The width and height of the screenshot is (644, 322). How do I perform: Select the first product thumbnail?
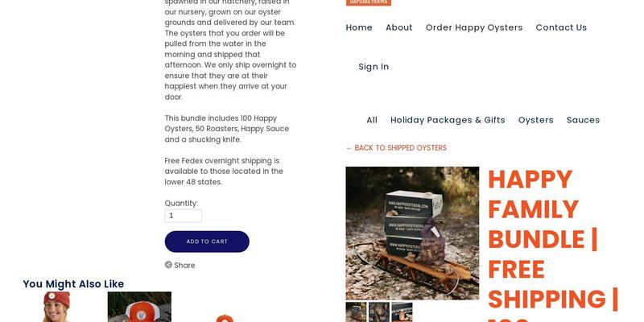coord(356,312)
